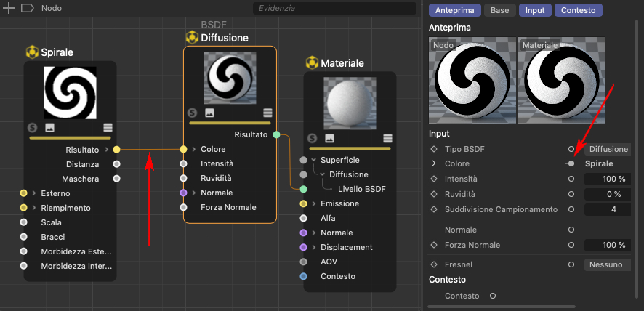Click the Spirale node's hexagon icon
644x311 pixels.
point(32,52)
